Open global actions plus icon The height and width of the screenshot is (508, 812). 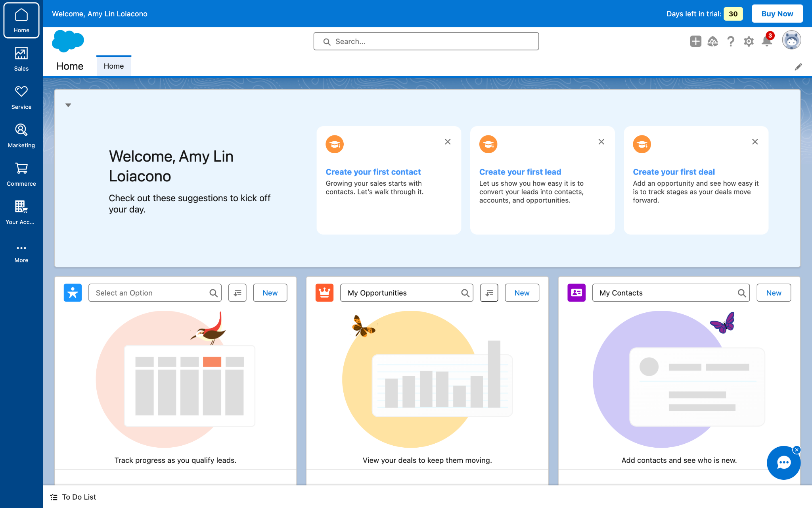[x=695, y=41]
